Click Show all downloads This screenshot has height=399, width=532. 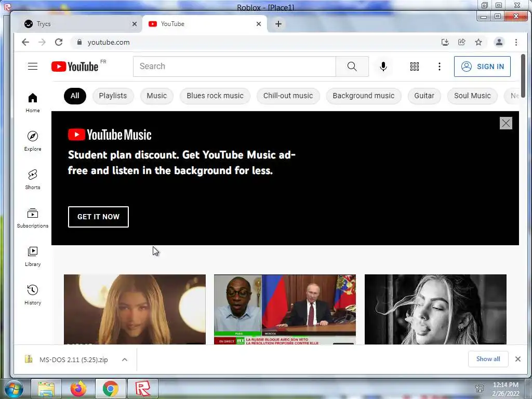pyautogui.click(x=488, y=359)
